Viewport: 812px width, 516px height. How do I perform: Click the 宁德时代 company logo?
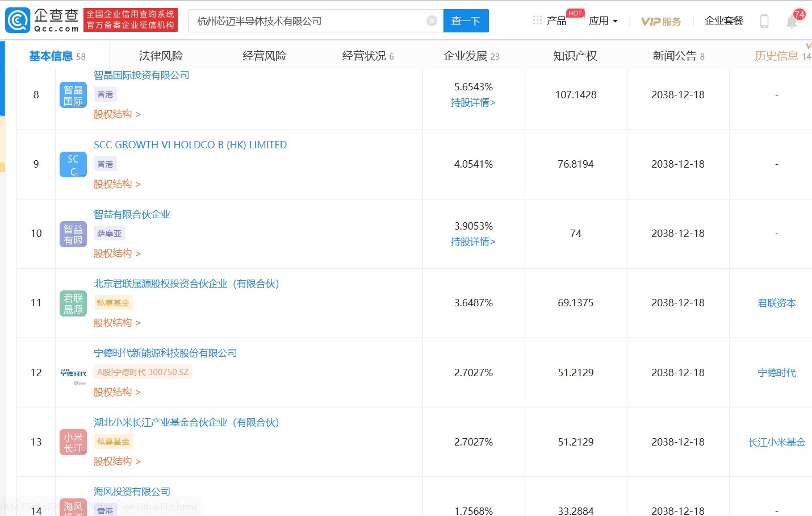click(x=73, y=373)
